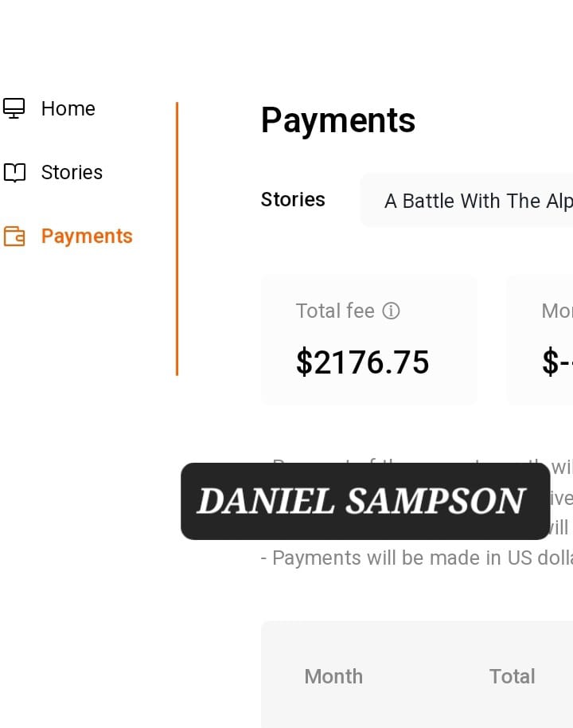This screenshot has height=728, width=573.
Task: Click the Stories open-book icon
Action: pyautogui.click(x=14, y=172)
